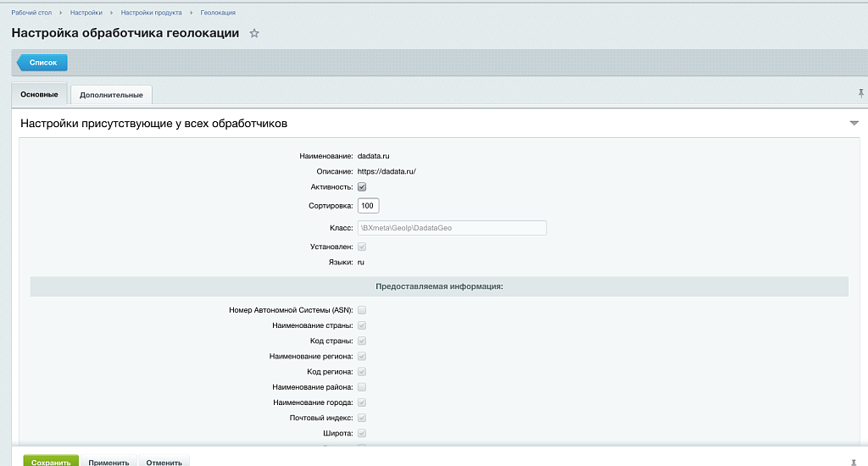Click the Наименование страны checkbox

click(x=362, y=325)
